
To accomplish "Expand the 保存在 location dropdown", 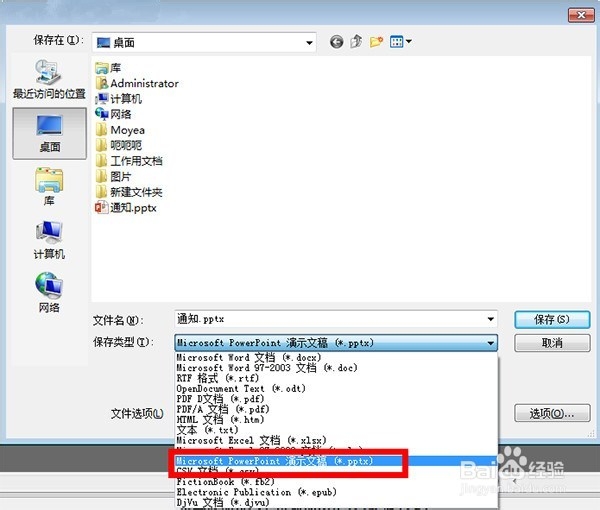I will point(309,42).
